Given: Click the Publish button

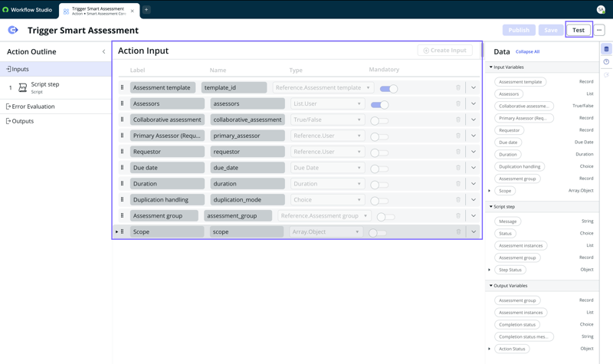Looking at the screenshot, I should [519, 30].
